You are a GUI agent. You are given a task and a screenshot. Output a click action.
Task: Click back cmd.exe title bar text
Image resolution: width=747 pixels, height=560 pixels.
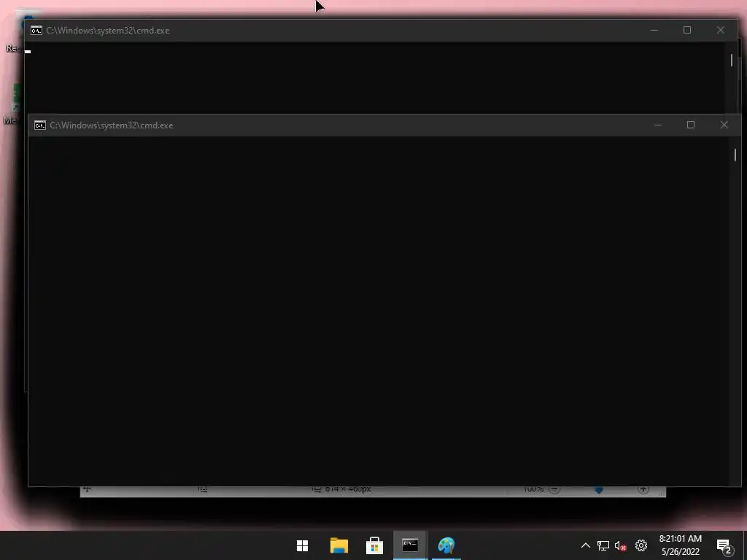coord(108,31)
